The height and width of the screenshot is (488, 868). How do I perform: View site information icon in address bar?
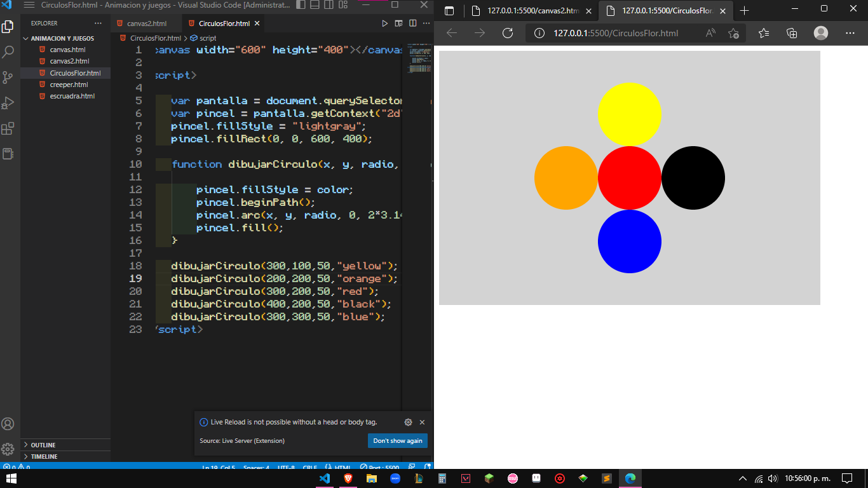pos(539,33)
